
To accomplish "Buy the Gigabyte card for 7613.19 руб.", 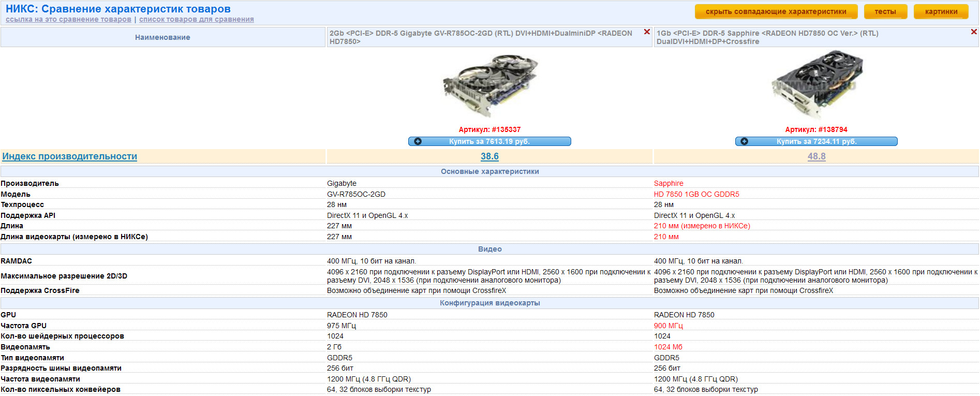I will (489, 141).
